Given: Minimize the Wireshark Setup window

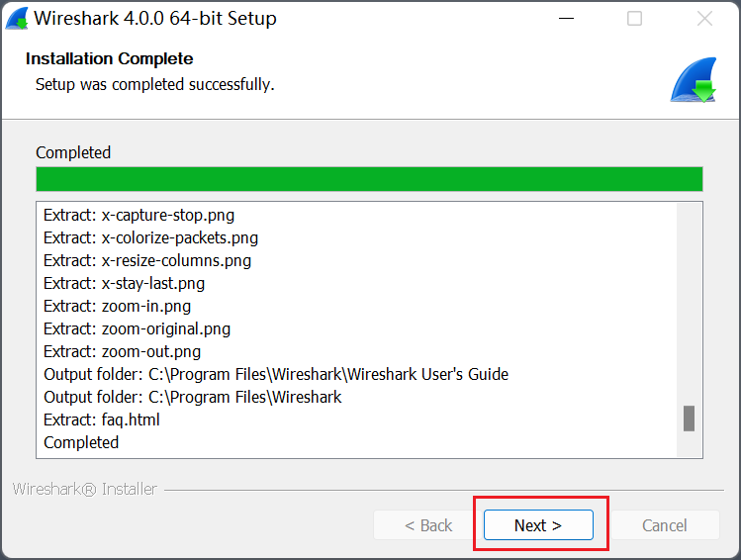Looking at the screenshot, I should click(566, 19).
